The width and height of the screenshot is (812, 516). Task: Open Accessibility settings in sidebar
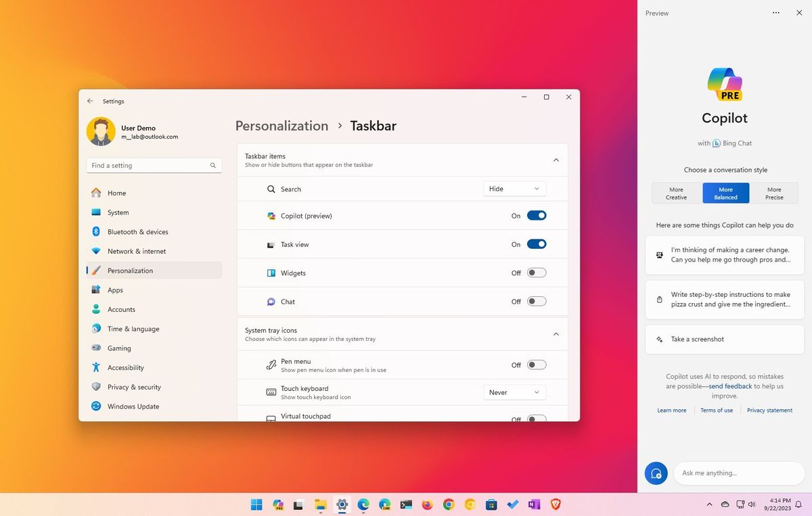pos(154,368)
